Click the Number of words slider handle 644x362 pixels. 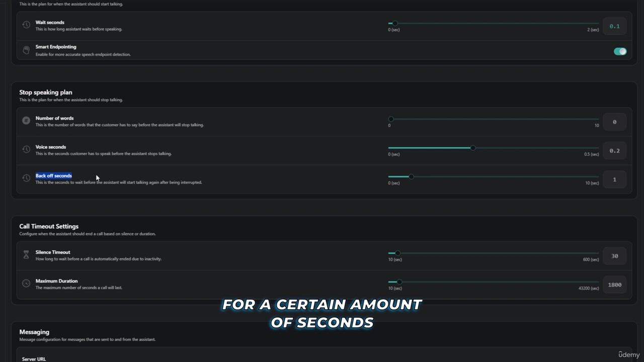[x=390, y=119]
